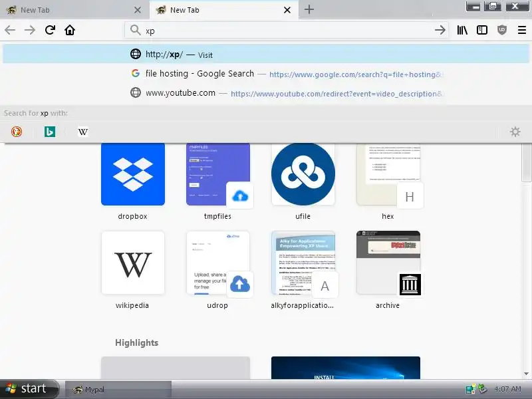Screen dimensions: 532x399
Task: Open the hamburger application menu
Action: point(522,30)
